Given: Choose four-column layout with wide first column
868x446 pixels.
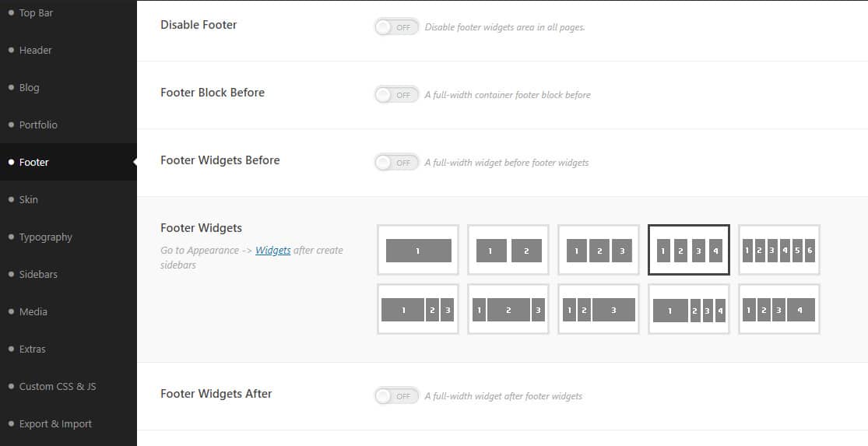Looking at the screenshot, I should click(x=689, y=309).
